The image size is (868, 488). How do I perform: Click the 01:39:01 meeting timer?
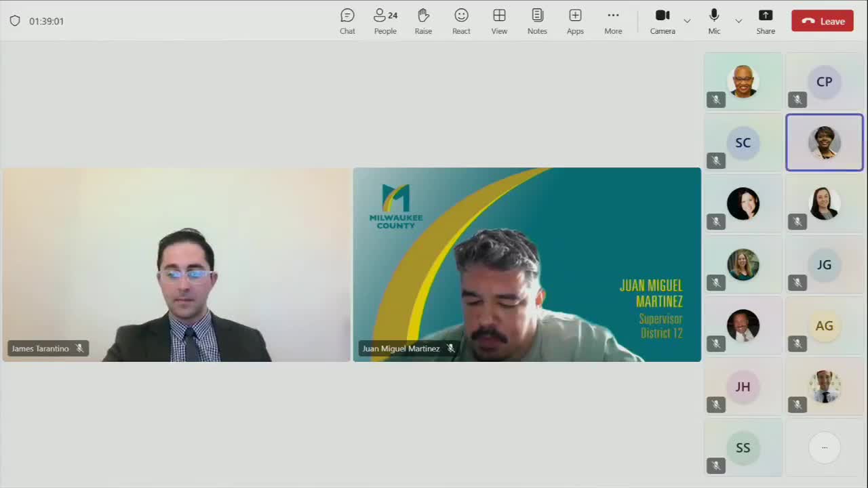46,21
